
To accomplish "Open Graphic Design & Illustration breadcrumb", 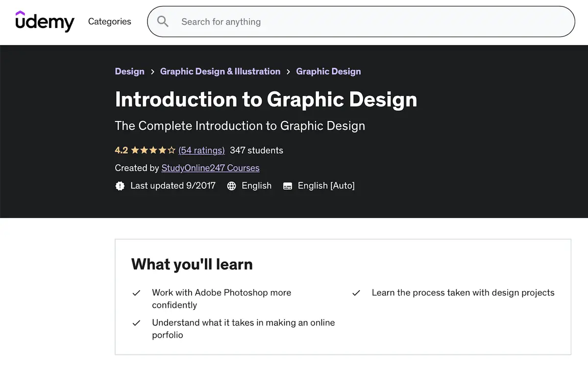I will [220, 71].
